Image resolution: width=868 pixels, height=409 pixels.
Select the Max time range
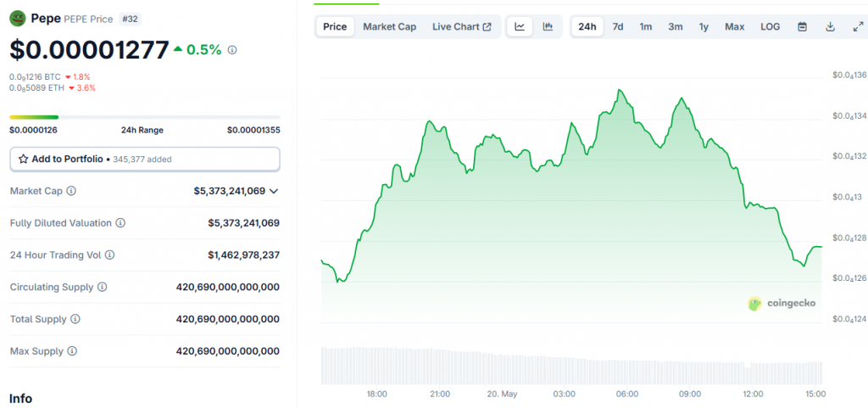(735, 26)
